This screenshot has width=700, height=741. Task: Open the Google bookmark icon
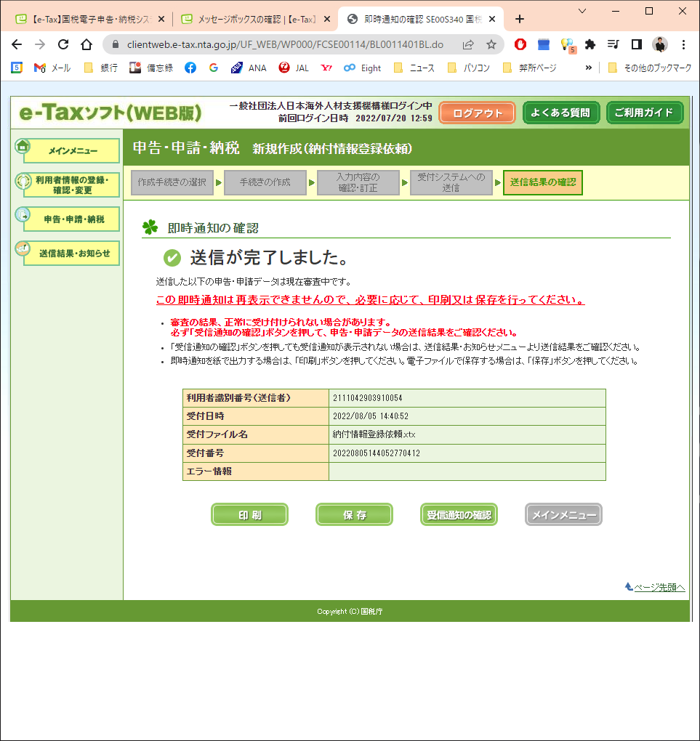[214, 68]
